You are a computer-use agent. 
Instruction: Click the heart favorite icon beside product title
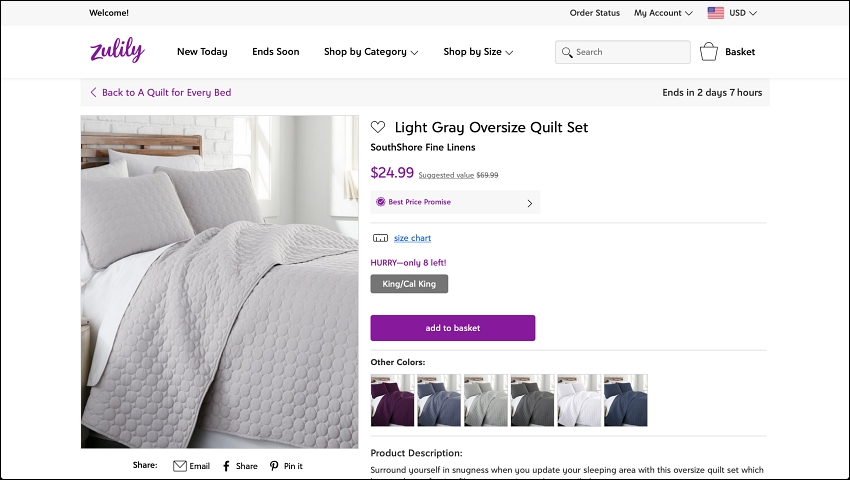coord(378,127)
